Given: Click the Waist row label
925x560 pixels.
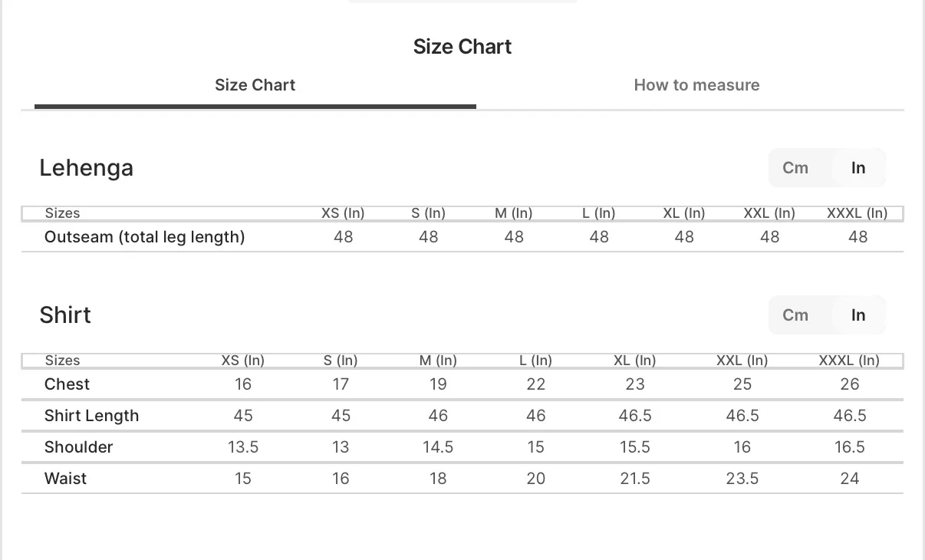Looking at the screenshot, I should (65, 479).
